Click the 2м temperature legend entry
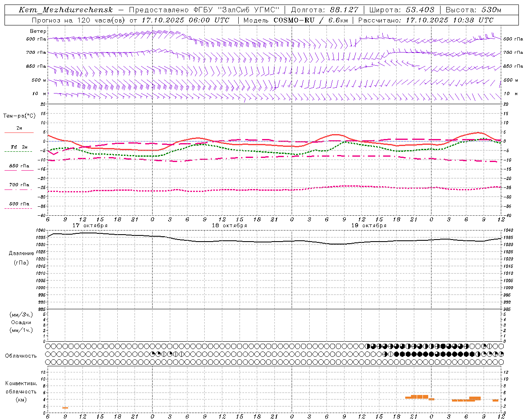 coord(19,128)
